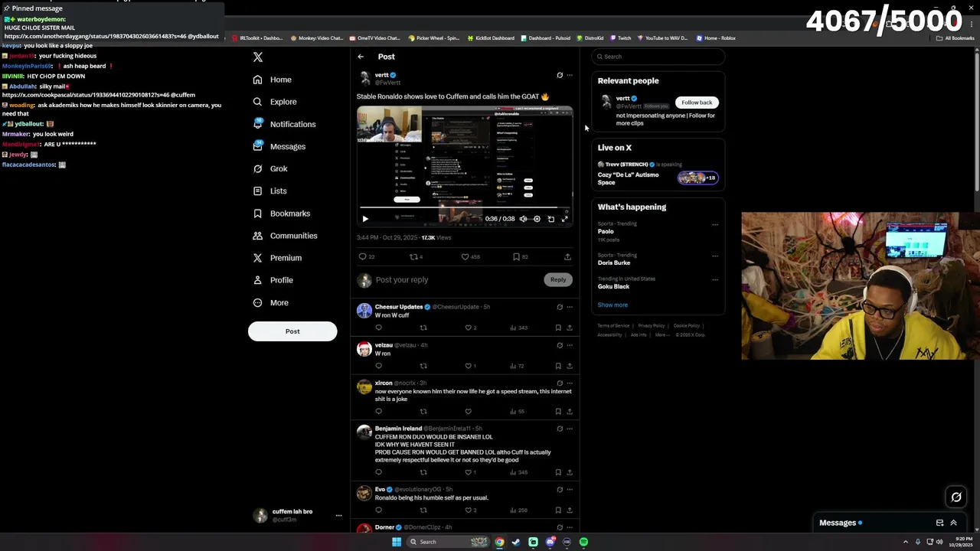Compose a new message in the Messages drawer
The width and height of the screenshot is (980, 551).
click(939, 523)
